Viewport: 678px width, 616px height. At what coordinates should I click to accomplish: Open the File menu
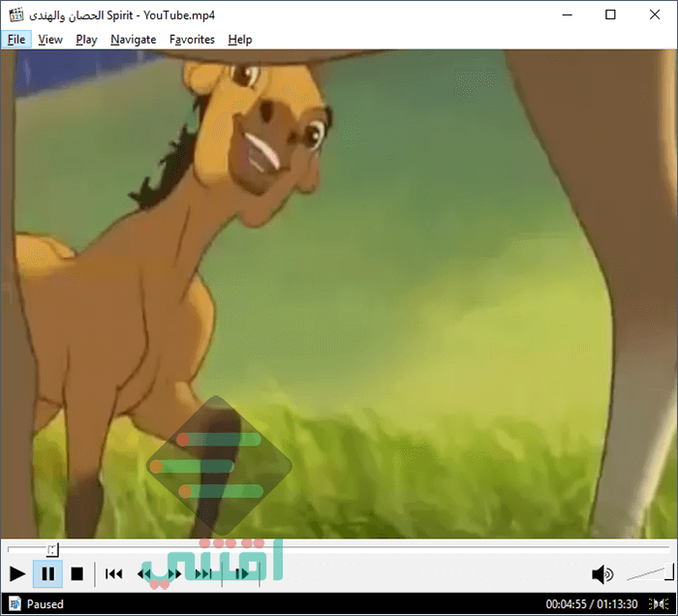(16, 40)
